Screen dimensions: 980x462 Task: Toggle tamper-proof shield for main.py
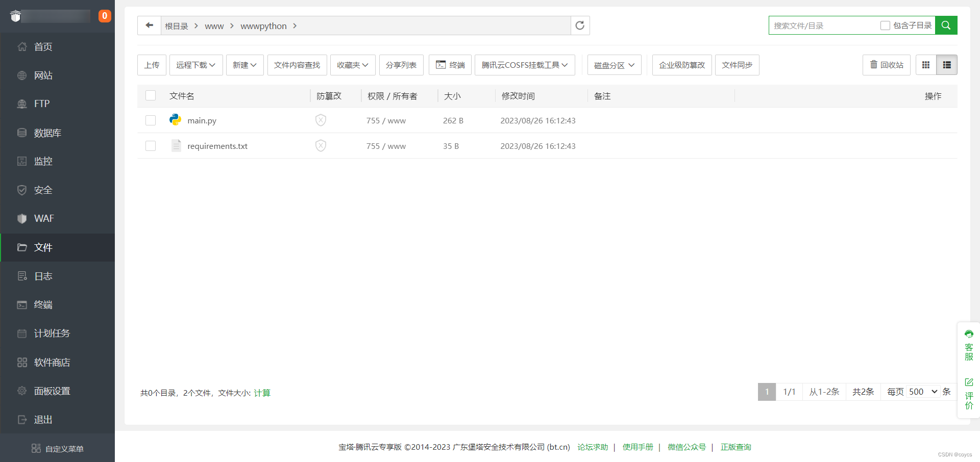321,120
